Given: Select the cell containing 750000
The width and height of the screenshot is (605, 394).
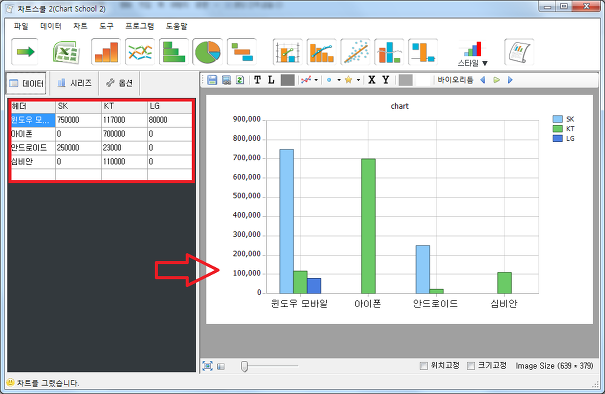Looking at the screenshot, I should click(79, 120).
